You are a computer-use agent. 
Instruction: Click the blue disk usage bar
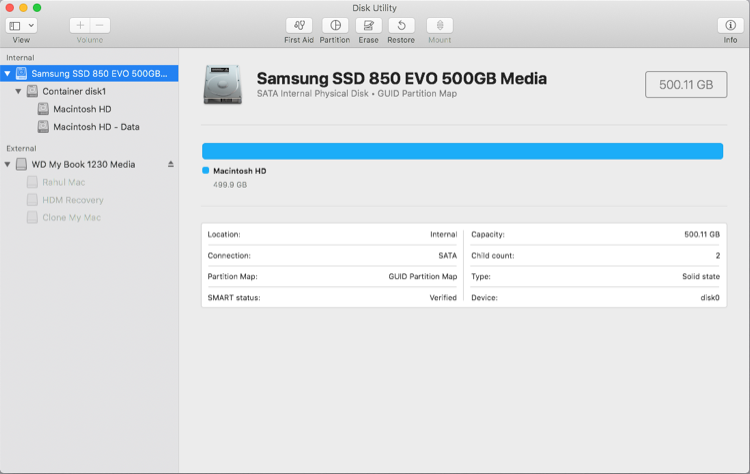pyautogui.click(x=462, y=151)
